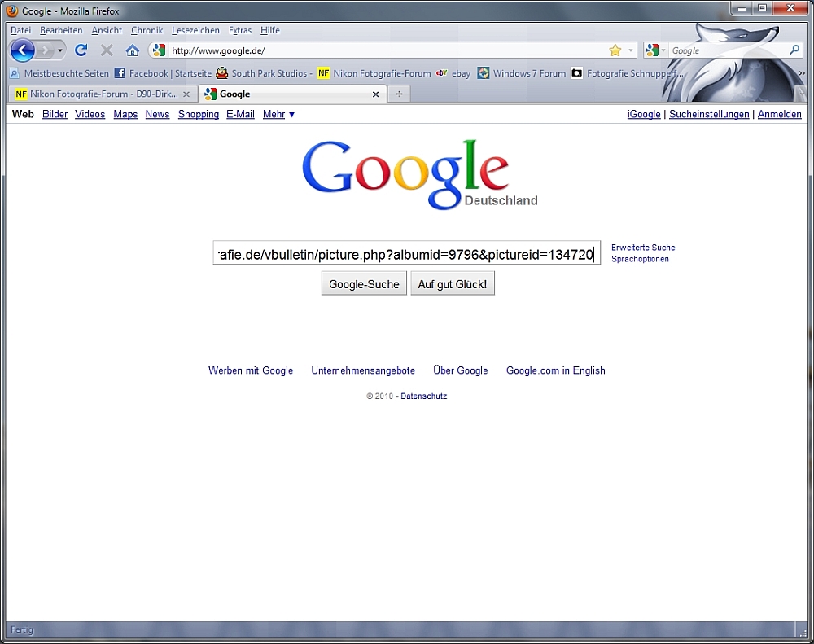This screenshot has height=644, width=814.
Task: Click the Google Deutschland logo
Action: pos(419,174)
